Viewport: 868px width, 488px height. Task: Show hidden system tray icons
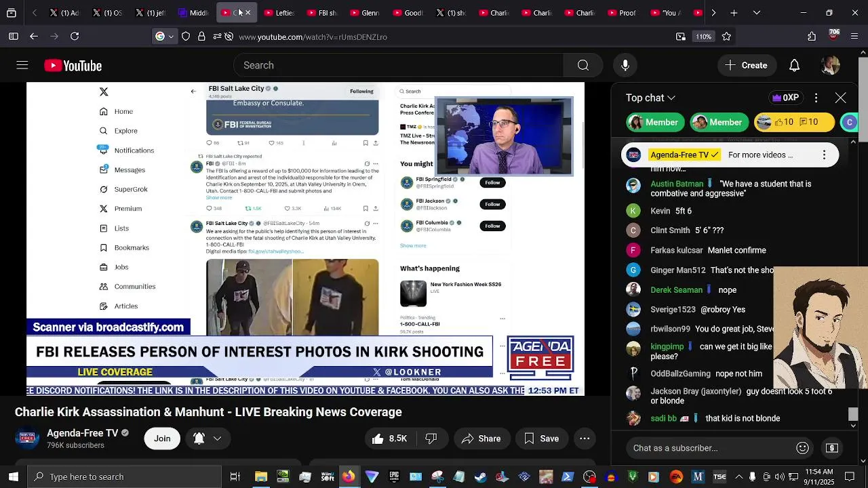(739, 477)
